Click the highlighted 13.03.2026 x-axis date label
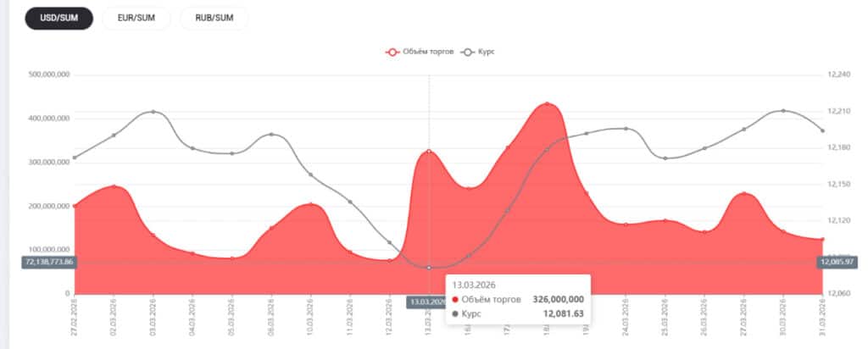This screenshot has height=349, width=868. click(428, 301)
